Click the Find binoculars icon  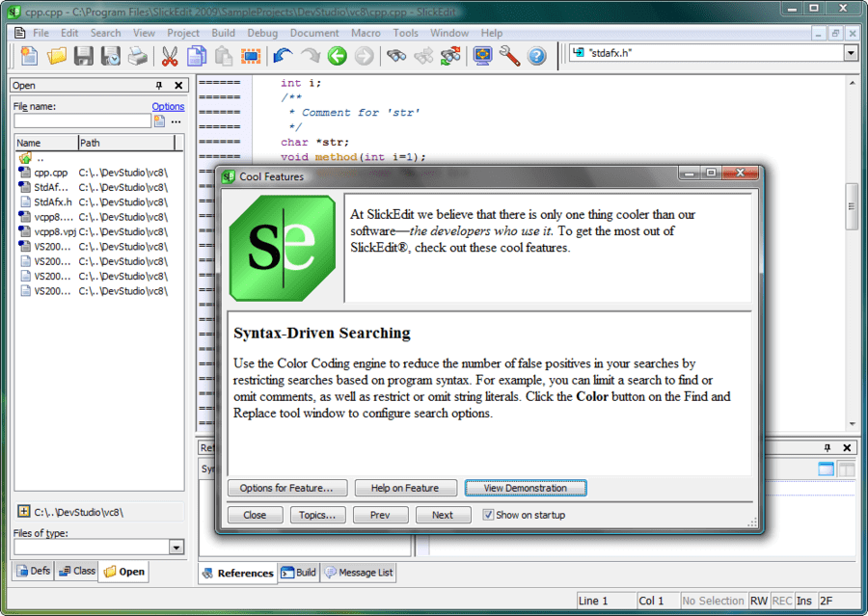[396, 56]
